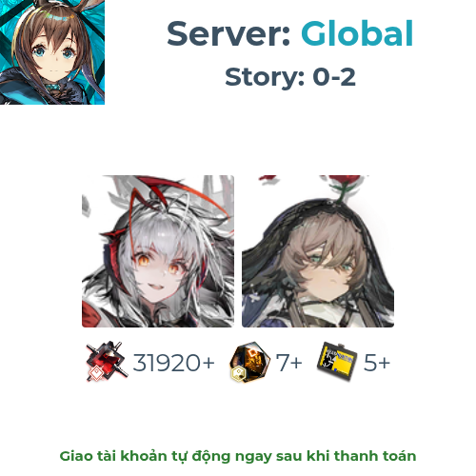Click the gold Originite Prime hexagon icon

coord(249,362)
